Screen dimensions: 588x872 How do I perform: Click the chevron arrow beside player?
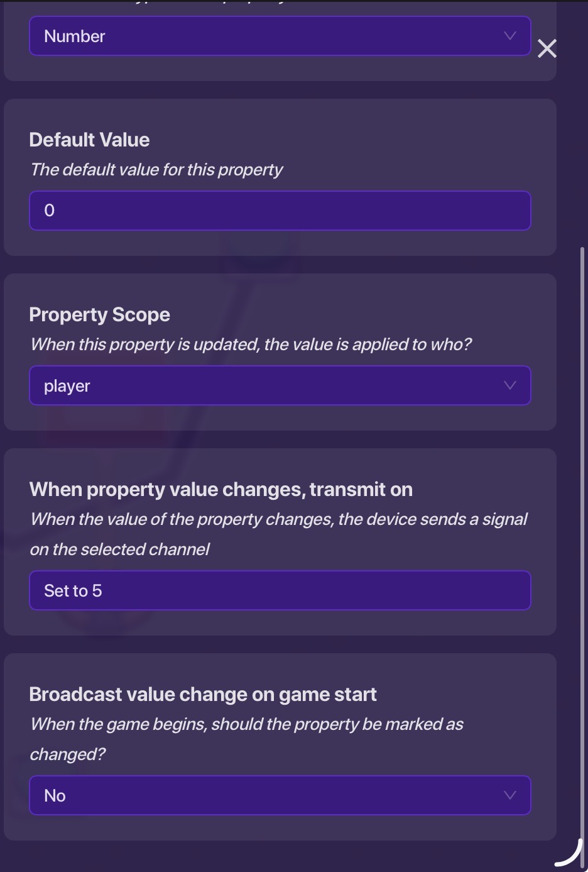coord(509,385)
